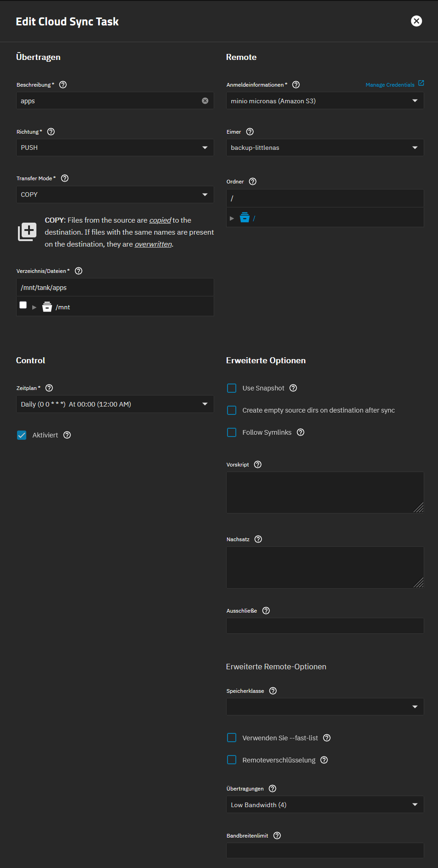This screenshot has width=438, height=868.
Task: Enable Remoteverschlüsselung
Action: [x=232, y=760]
